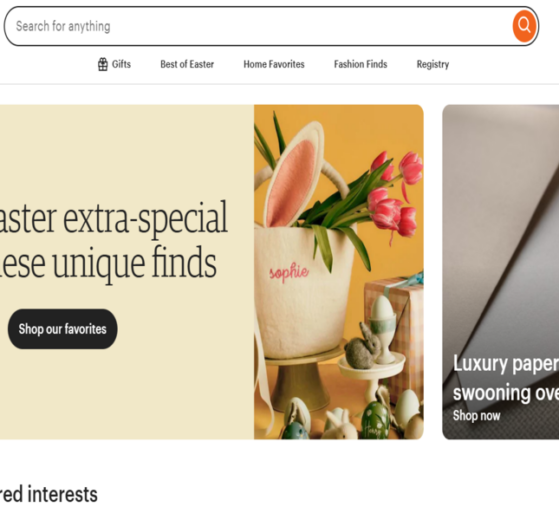The width and height of the screenshot is (559, 520).
Task: Click the Easter extra-special headline text
Action: [113, 241]
